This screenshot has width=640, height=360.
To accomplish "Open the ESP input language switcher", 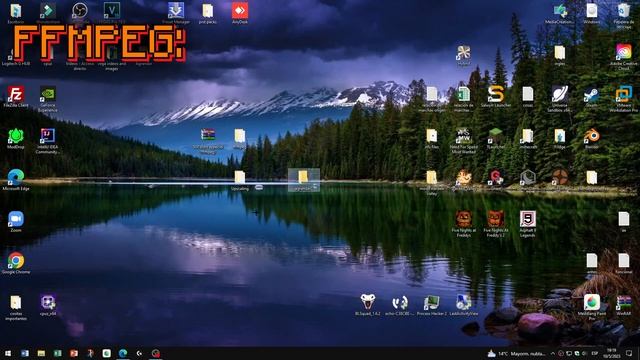I will pos(595,353).
